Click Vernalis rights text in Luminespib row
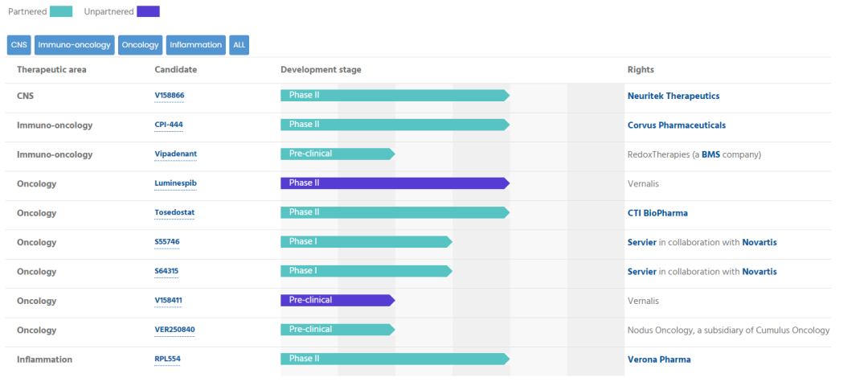868x390 pixels. [643, 184]
